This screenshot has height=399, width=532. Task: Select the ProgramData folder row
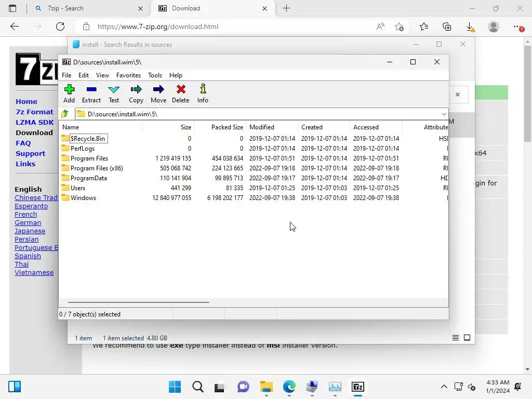coord(255,178)
